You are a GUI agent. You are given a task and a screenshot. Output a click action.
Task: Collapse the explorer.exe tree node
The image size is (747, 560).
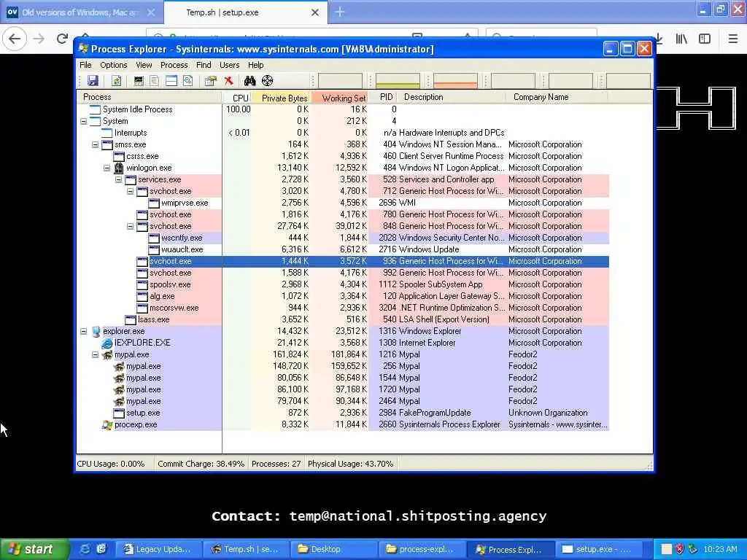point(84,332)
